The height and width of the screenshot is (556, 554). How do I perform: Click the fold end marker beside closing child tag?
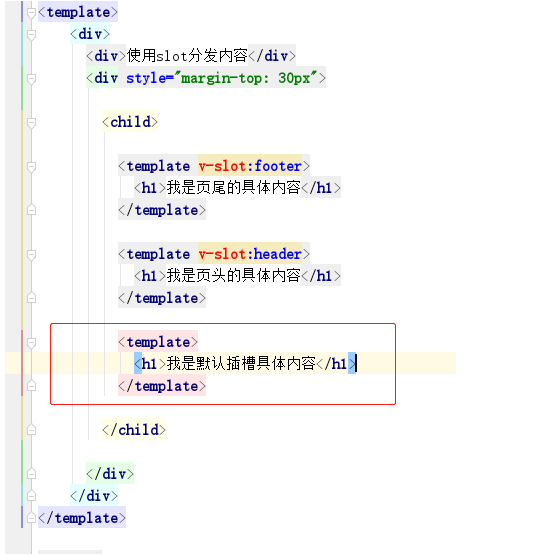point(31,430)
